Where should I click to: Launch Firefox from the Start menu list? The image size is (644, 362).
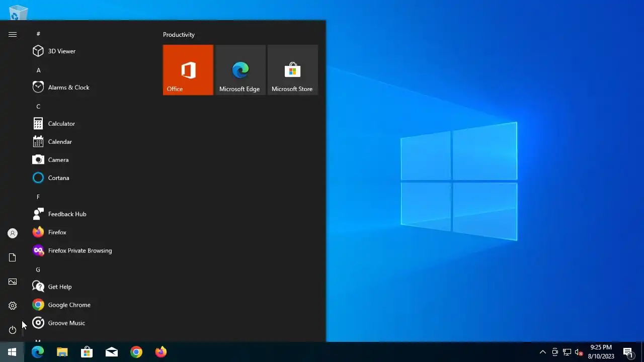point(91,232)
